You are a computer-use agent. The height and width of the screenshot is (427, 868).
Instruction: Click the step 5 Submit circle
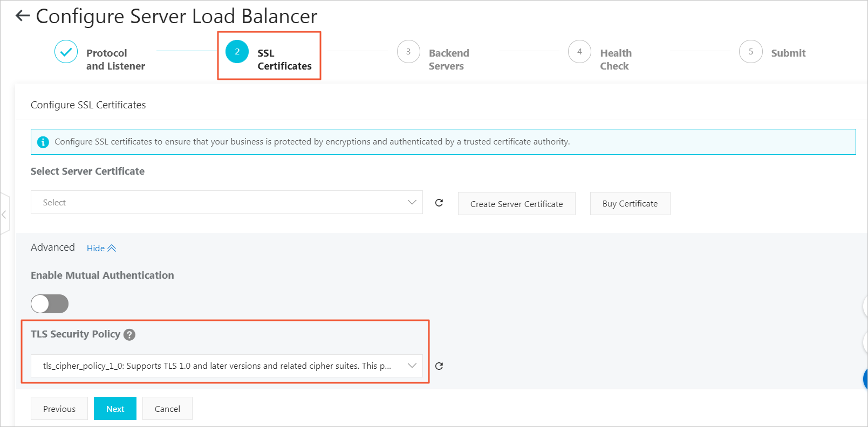pyautogui.click(x=750, y=52)
